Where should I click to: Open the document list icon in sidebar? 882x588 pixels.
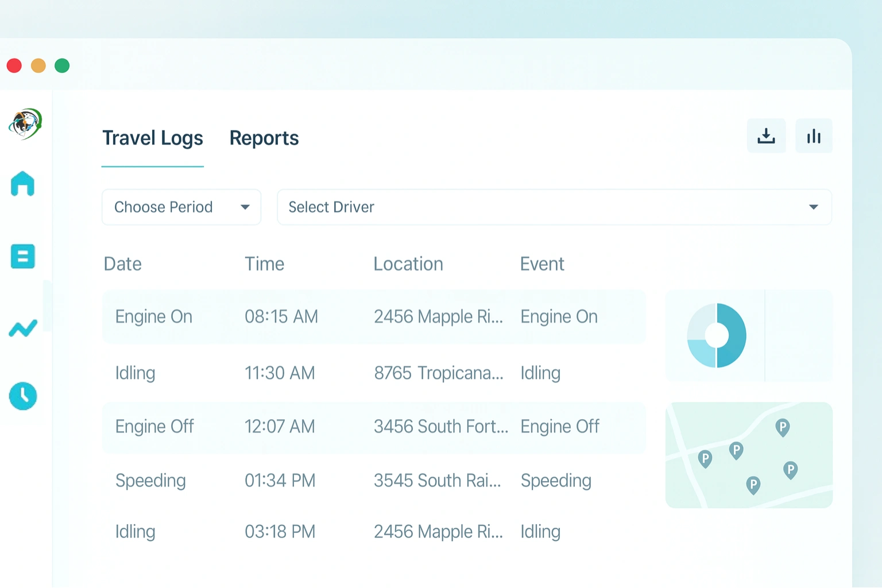(22, 257)
